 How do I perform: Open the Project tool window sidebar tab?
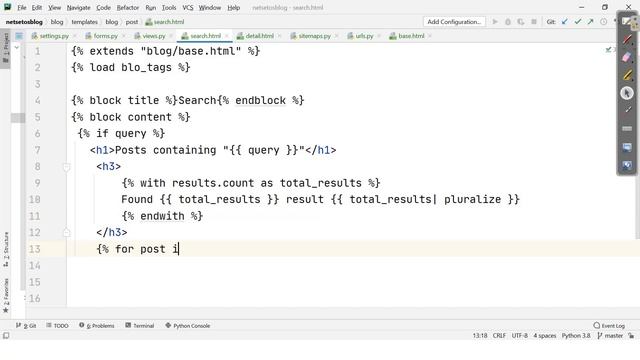point(6,48)
